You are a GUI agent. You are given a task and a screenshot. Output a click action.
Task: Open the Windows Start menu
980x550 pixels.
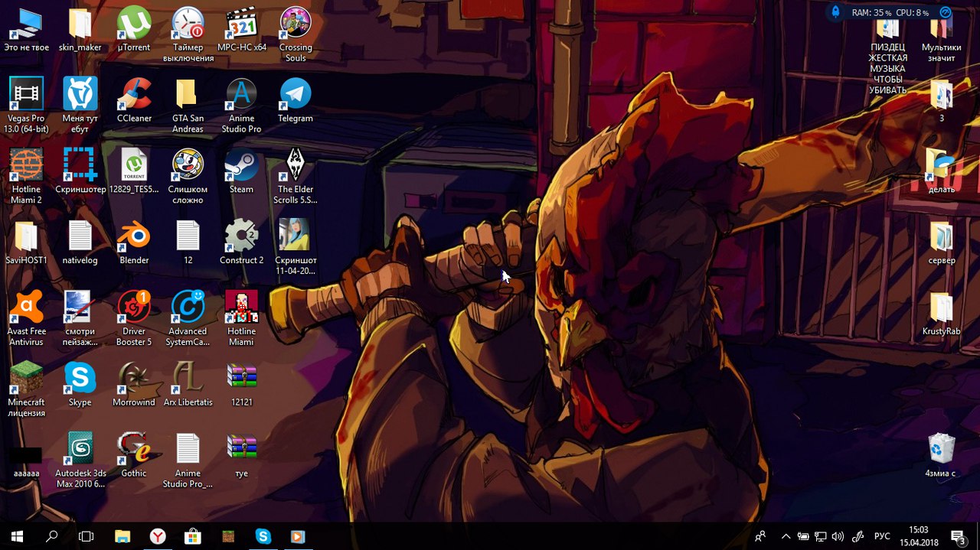pyautogui.click(x=17, y=536)
